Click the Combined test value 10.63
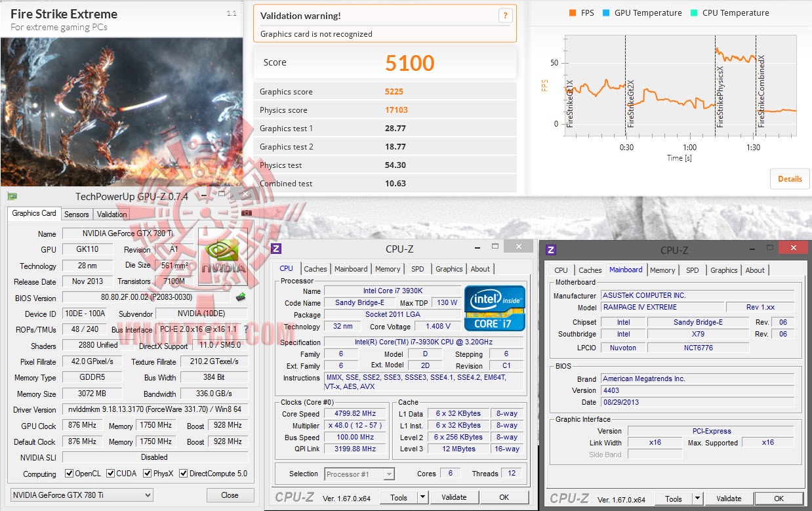 [x=396, y=184]
